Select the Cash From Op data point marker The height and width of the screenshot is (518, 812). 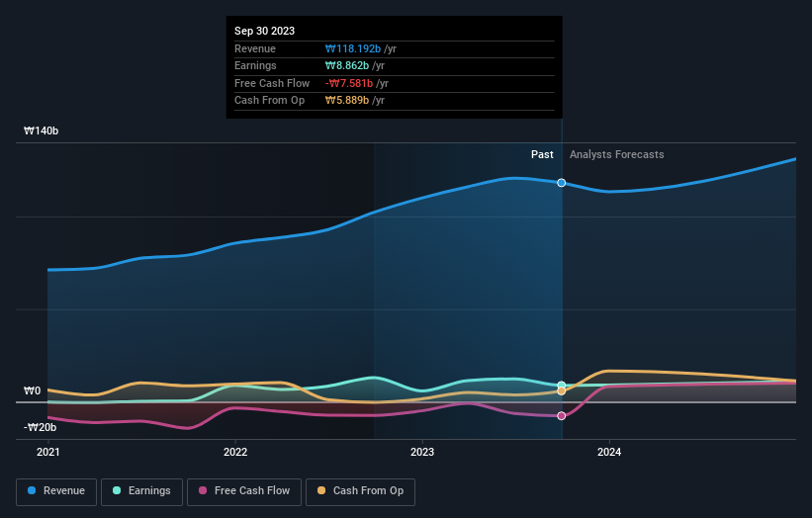point(562,391)
